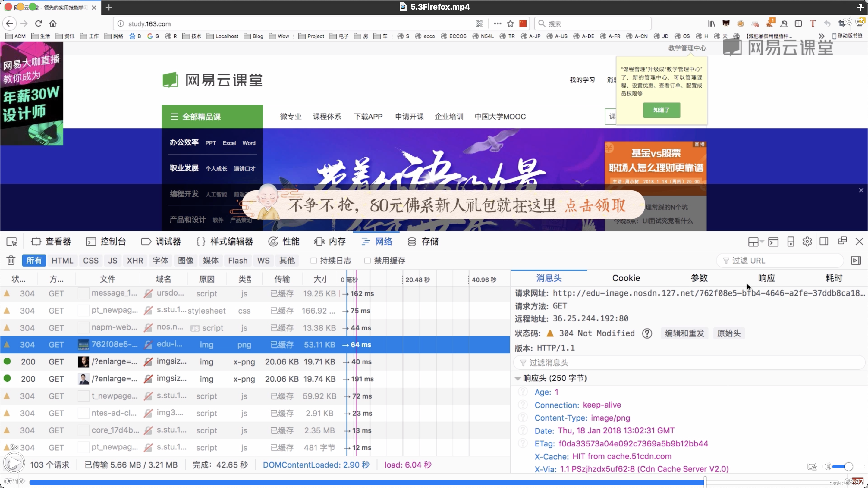Open the devtools layout dropdown arrow
Screen dimensions: 868x488
tap(762, 242)
